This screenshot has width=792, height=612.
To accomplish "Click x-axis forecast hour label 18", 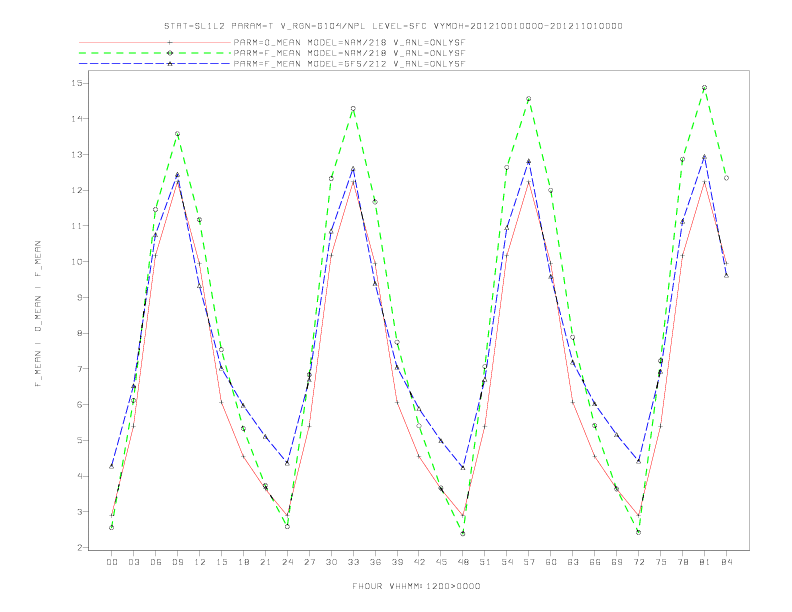I will [243, 562].
